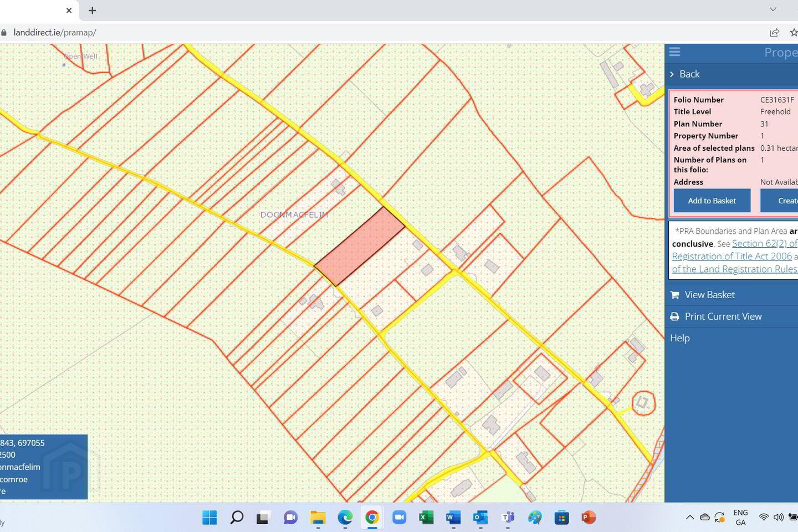The width and height of the screenshot is (798, 532).
Task: Open File Explorer from the taskbar
Action: [x=318, y=518]
